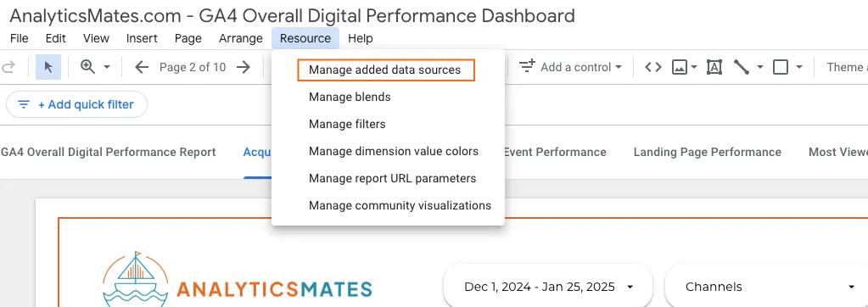This screenshot has height=307, width=868.
Task: Switch to Event Performance tab
Action: 555,152
